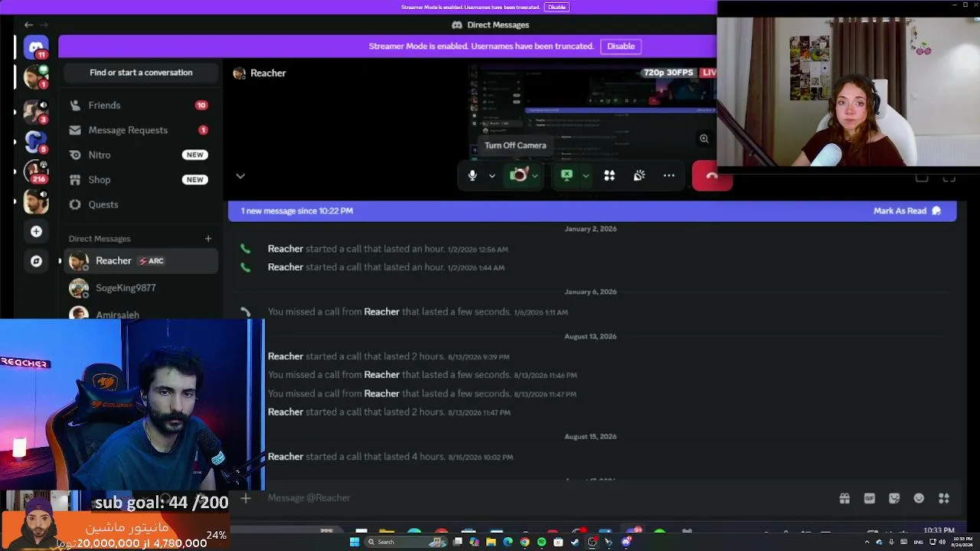
Task: Open the activities icon in call bar
Action: click(x=609, y=175)
